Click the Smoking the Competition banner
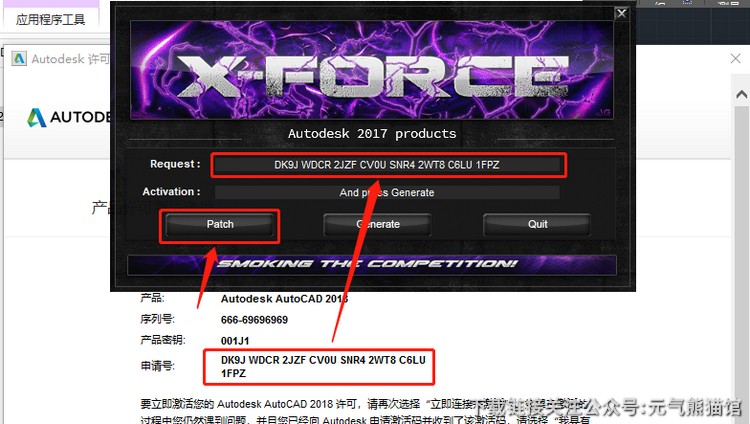The image size is (750, 424). [372, 265]
